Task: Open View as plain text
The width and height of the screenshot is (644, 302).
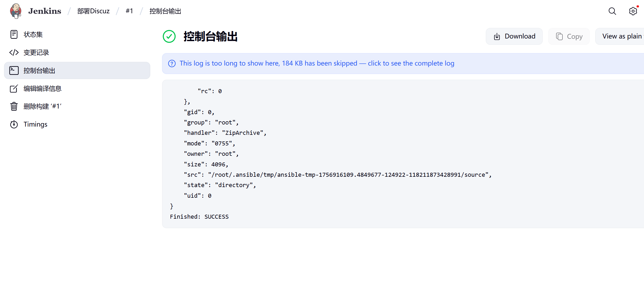Action: point(620,36)
